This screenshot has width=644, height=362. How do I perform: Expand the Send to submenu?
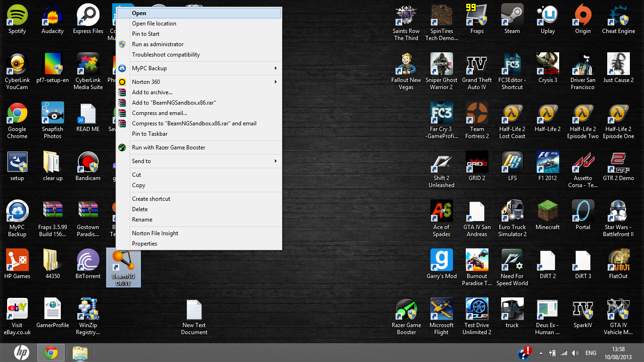[198, 161]
